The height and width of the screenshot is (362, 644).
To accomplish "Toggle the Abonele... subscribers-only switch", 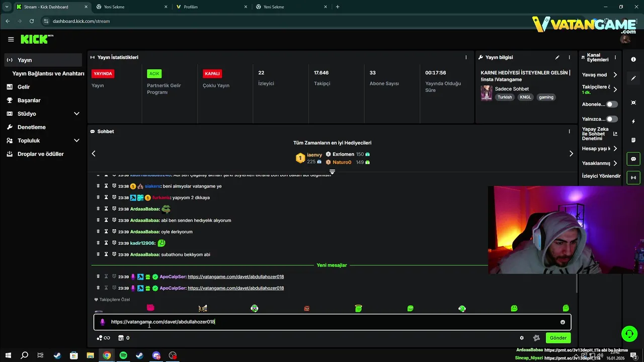I will pos(612,104).
